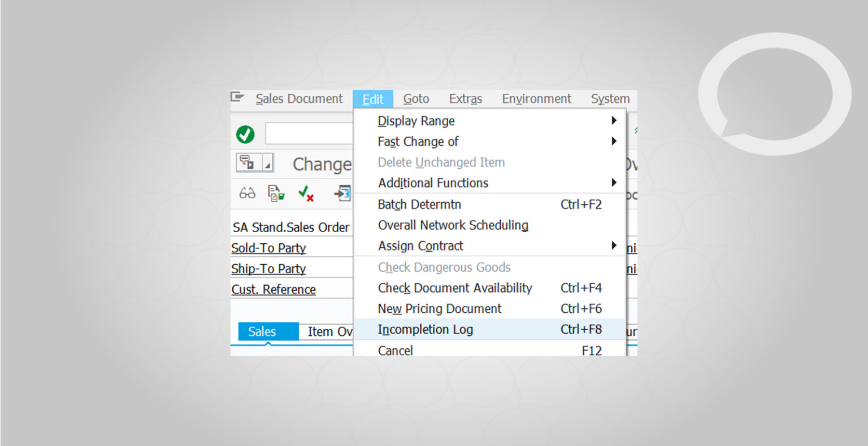
Task: Click the Copy Document toolbar icon
Action: pos(276,193)
